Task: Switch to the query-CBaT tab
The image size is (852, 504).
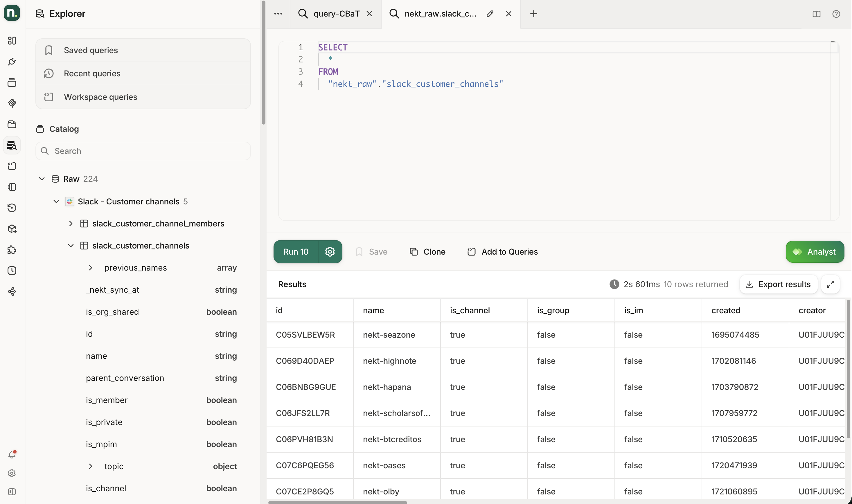Action: (336, 14)
